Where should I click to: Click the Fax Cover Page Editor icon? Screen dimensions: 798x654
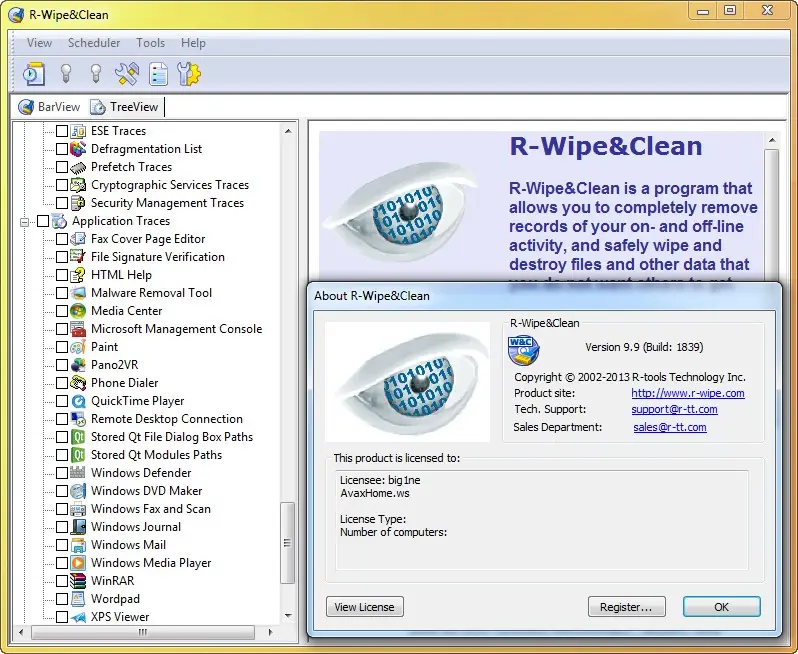(x=78, y=239)
